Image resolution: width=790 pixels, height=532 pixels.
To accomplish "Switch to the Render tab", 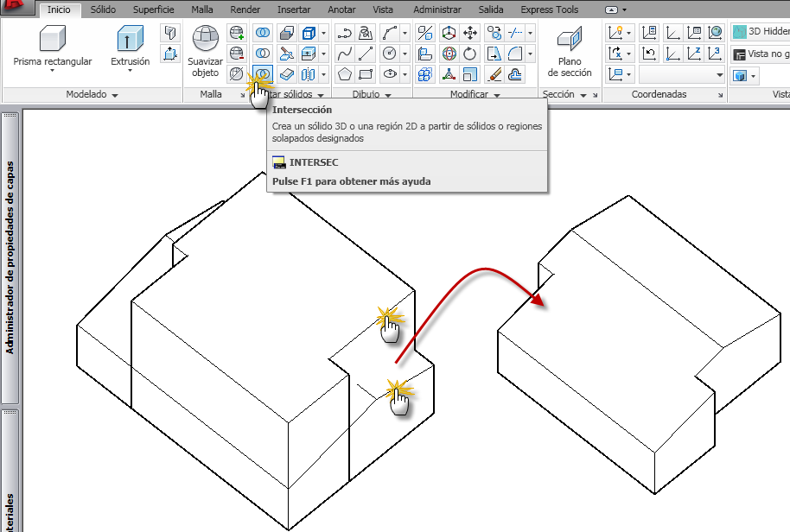I will click(x=245, y=9).
